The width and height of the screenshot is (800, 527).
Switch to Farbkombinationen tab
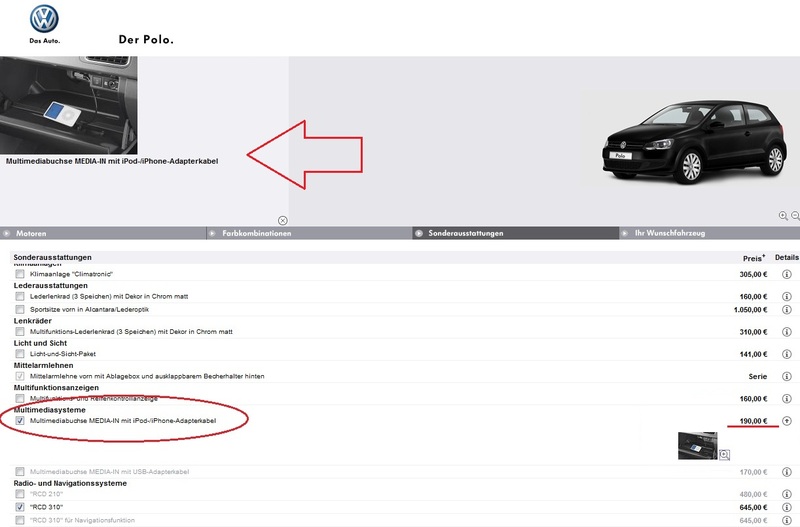(309, 233)
